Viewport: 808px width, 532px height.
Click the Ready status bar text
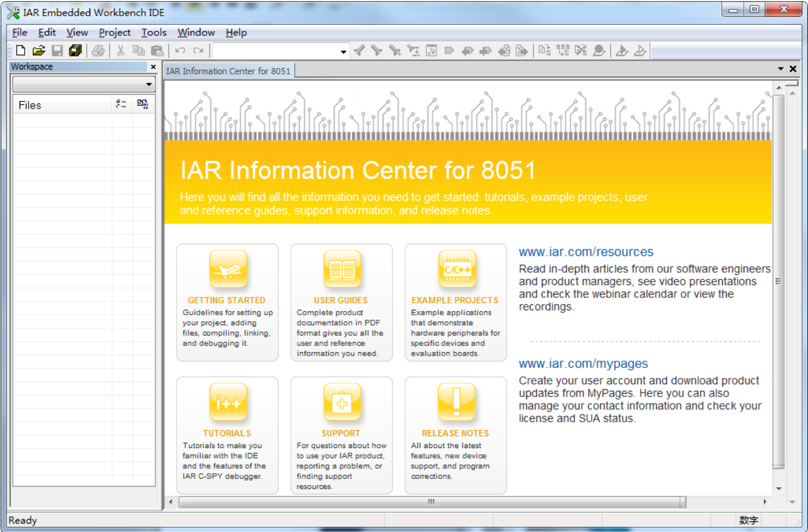coord(23,520)
